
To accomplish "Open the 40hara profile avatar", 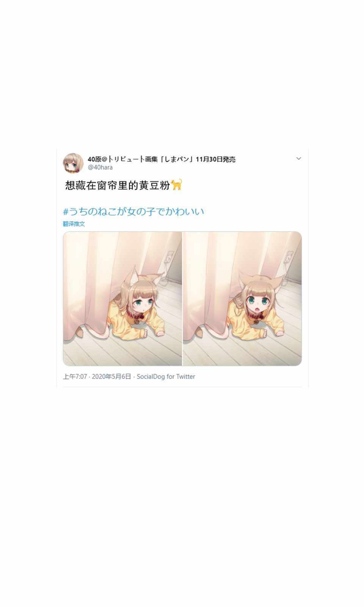I will click(73, 163).
